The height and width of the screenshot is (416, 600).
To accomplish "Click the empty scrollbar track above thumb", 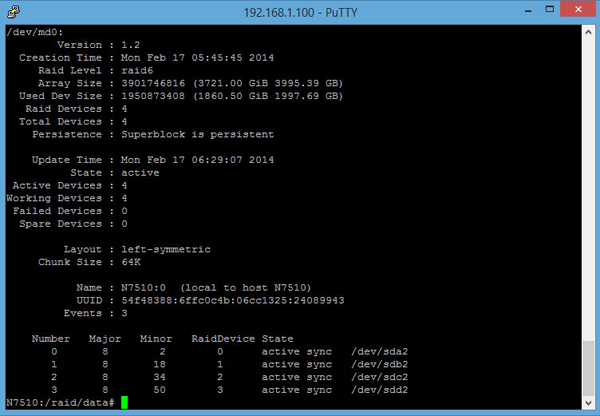I will tap(588, 189).
